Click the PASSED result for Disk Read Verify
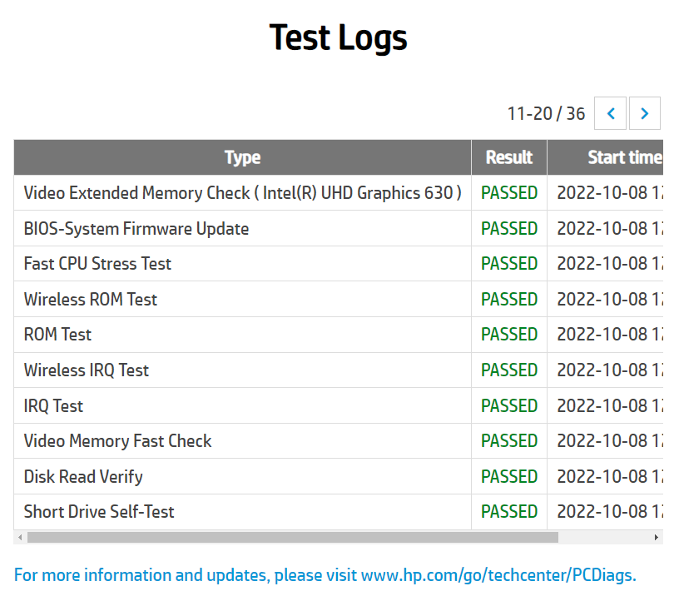This screenshot has height=616, width=679. pyautogui.click(x=509, y=476)
